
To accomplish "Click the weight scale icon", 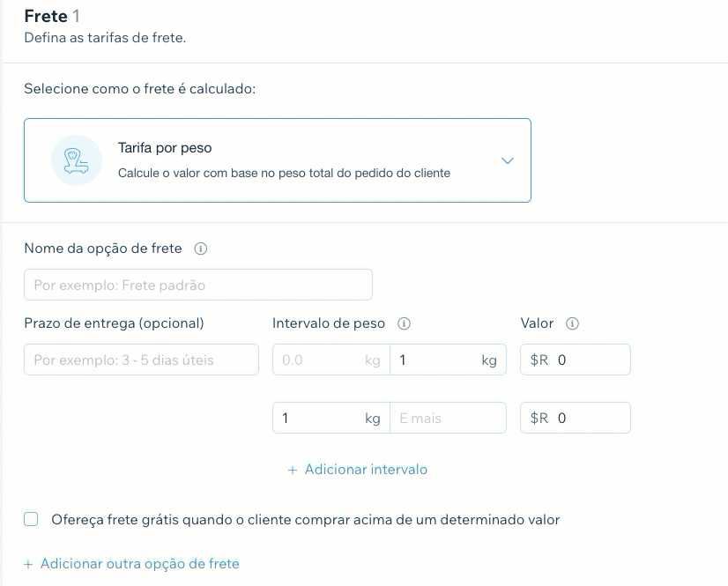I will [77, 160].
